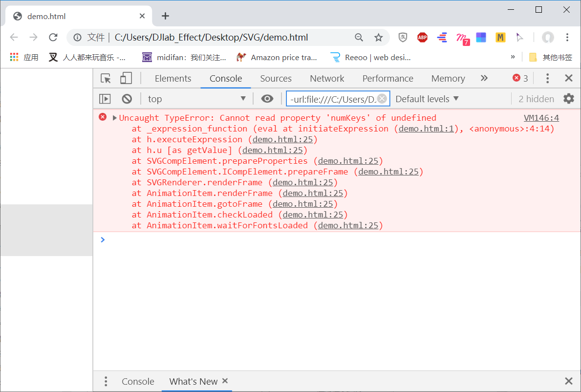Open the Default levels dropdown

pos(427,99)
